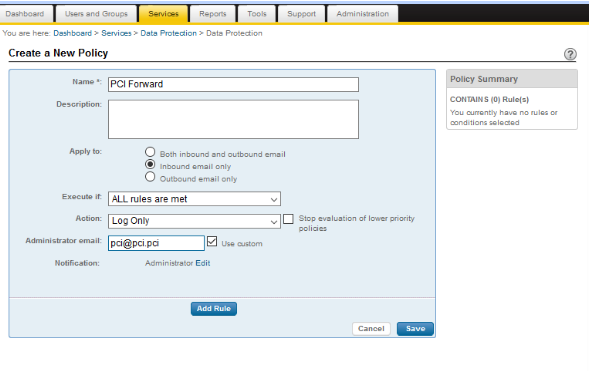This screenshot has width=589, height=371.
Task: Select Outbound email only radio button
Action: pyautogui.click(x=150, y=177)
